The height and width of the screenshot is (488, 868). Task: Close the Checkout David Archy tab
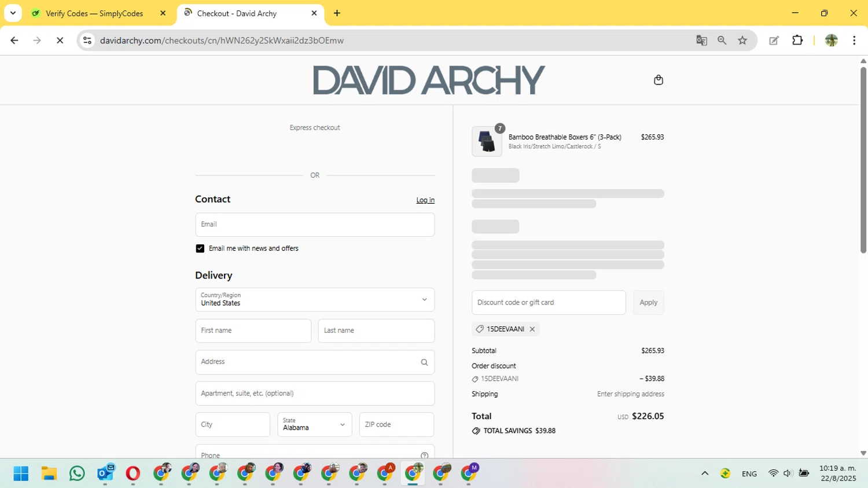tap(314, 13)
